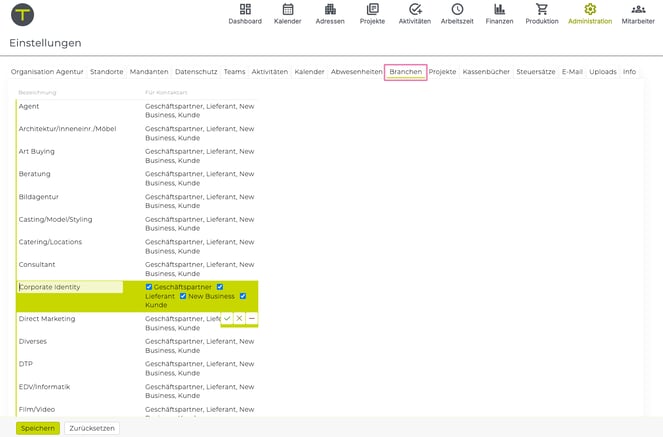
Task: Open the Kassenbücher tab
Action: 486,72
